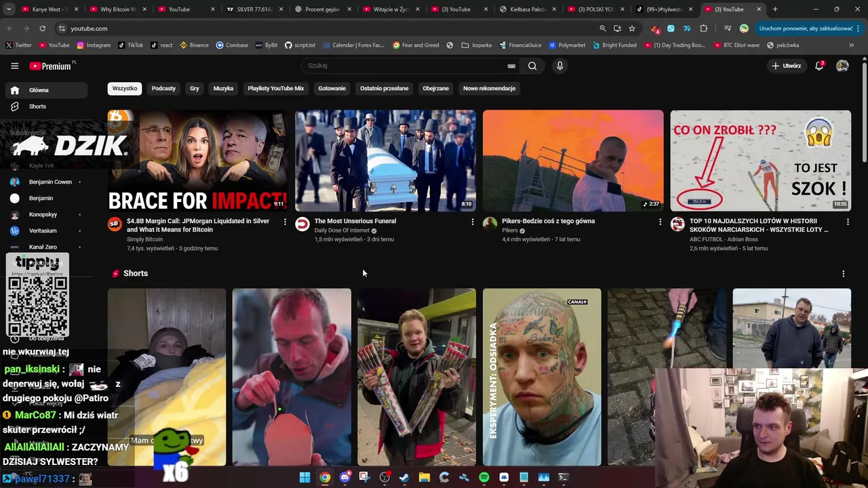Go back in browser history
Screen dimensions: 868x488
point(9,28)
